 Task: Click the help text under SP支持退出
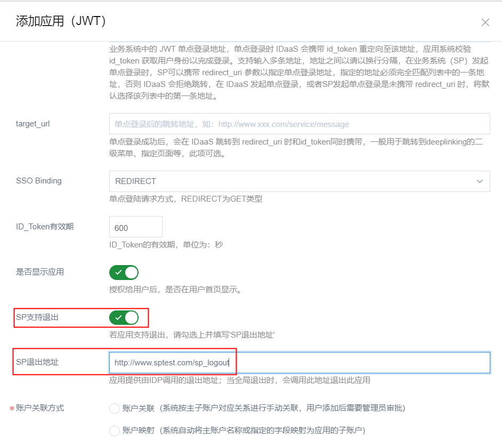click(192, 335)
